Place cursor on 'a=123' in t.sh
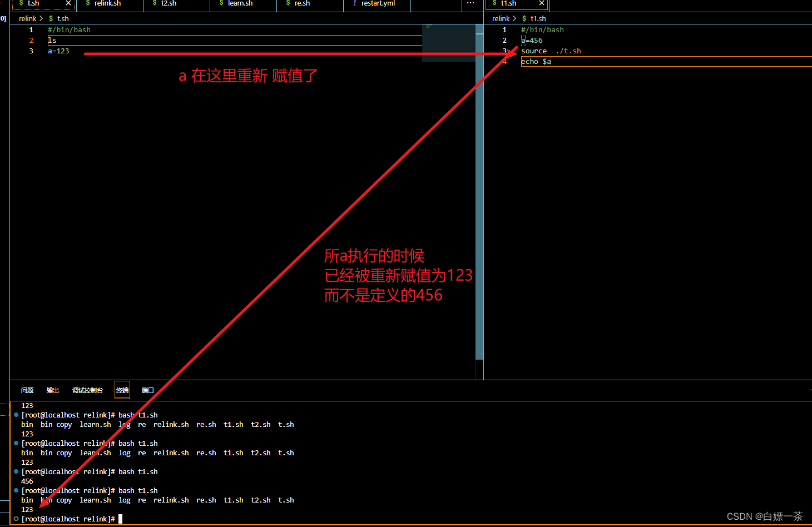 click(58, 51)
